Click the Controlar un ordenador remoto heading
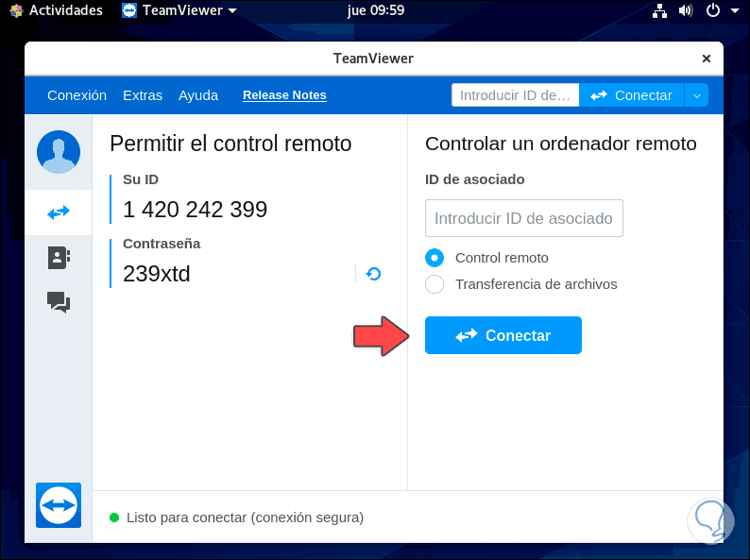Screen dimensions: 750x560 tap(560, 144)
